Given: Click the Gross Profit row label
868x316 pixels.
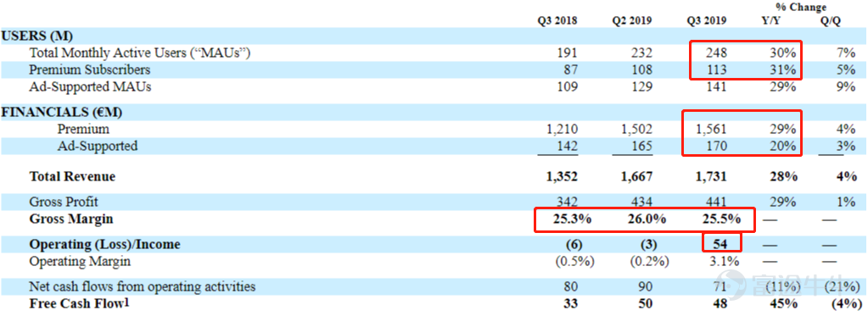Looking at the screenshot, I should point(64,202).
